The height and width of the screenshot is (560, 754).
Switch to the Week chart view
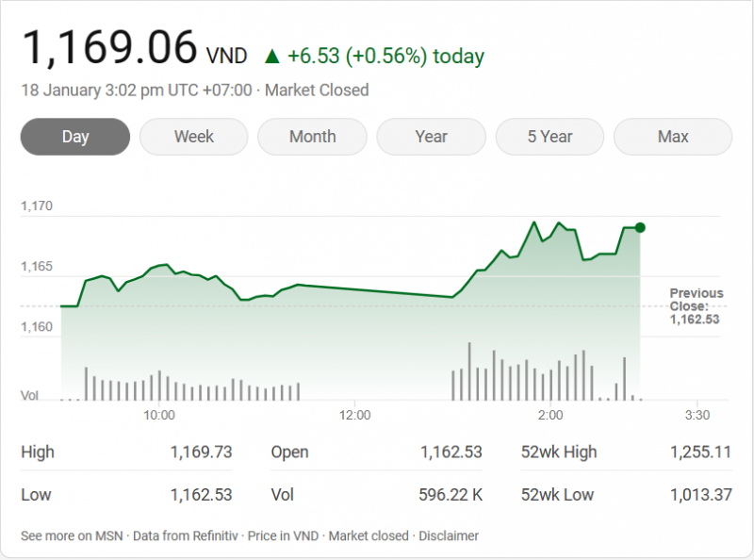(194, 137)
